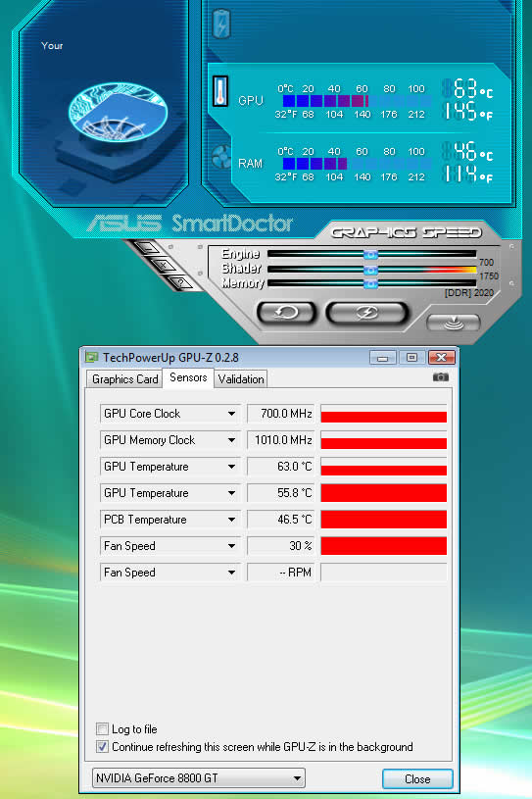This screenshot has width=532, height=799.
Task: Click the spinning fan graphic in SmartDoctor
Action: point(119,113)
